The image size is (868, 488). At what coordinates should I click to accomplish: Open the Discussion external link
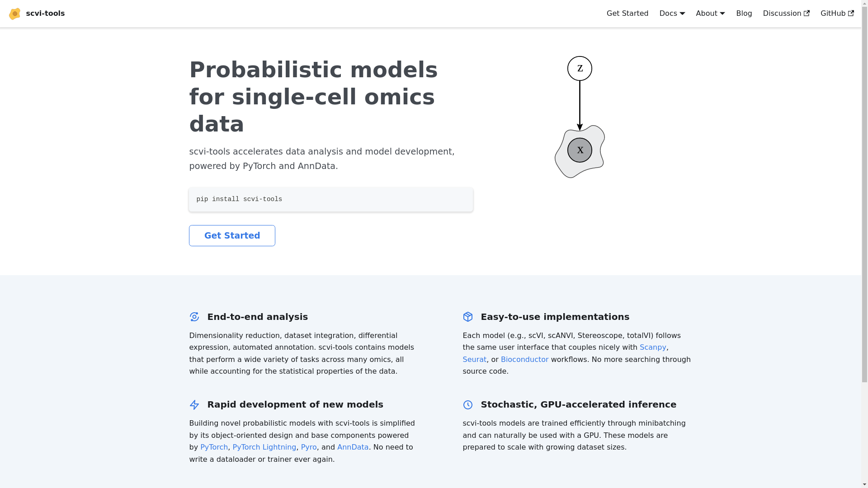(786, 14)
